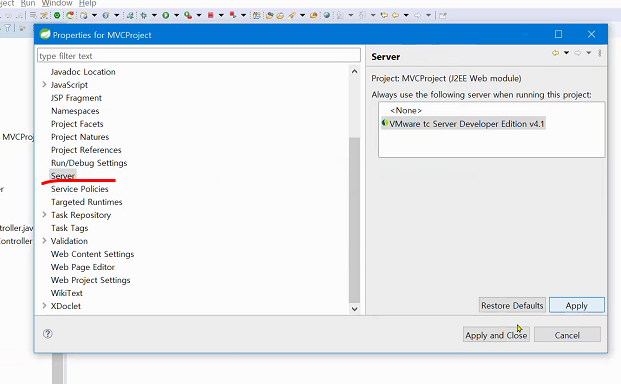Screen dimensions: 621x384
Task: Select Namespaces in tree
Action: coord(75,111)
